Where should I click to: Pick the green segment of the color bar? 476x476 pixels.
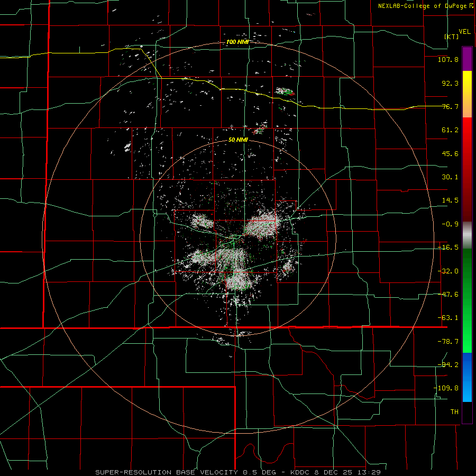[467, 300]
